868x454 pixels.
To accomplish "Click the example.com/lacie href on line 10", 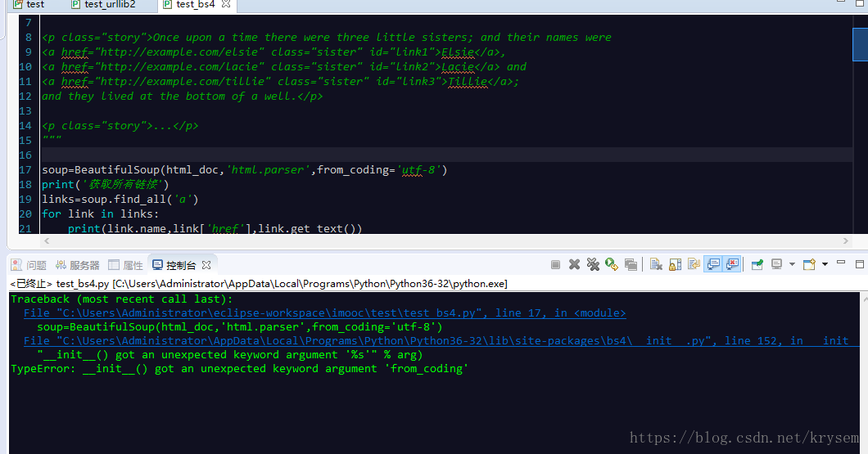I will tap(179, 67).
